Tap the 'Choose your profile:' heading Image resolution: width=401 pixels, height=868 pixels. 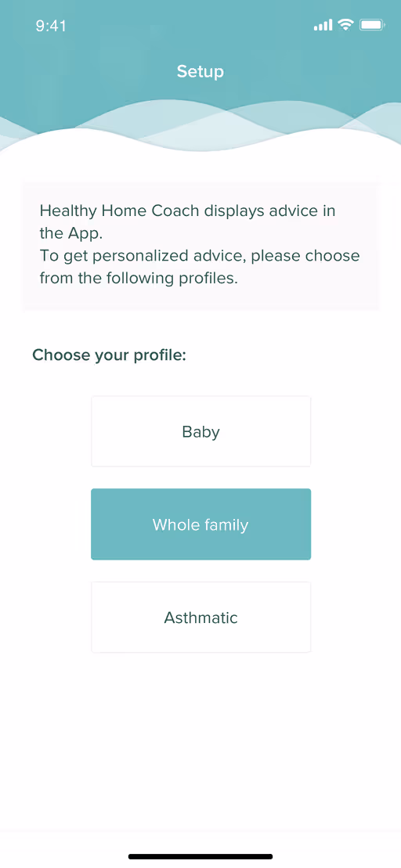(x=109, y=355)
